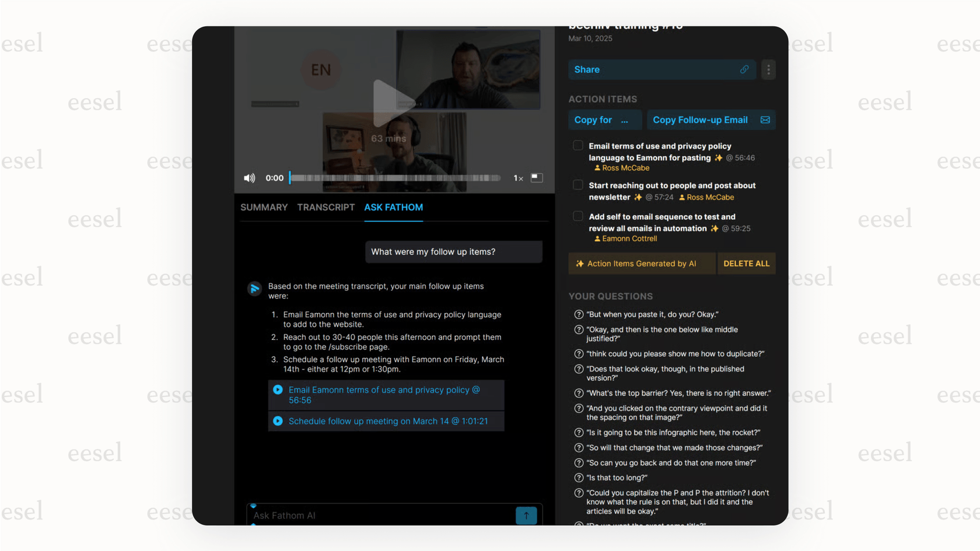This screenshot has width=980, height=551.
Task: Play the Schedule follow up meeting clip
Action: (x=278, y=421)
